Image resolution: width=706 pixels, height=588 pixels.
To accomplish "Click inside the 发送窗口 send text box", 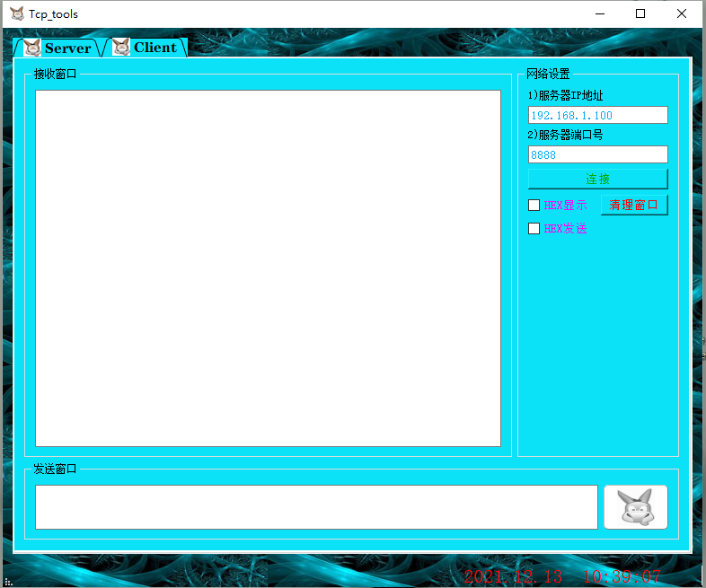I will pos(316,507).
